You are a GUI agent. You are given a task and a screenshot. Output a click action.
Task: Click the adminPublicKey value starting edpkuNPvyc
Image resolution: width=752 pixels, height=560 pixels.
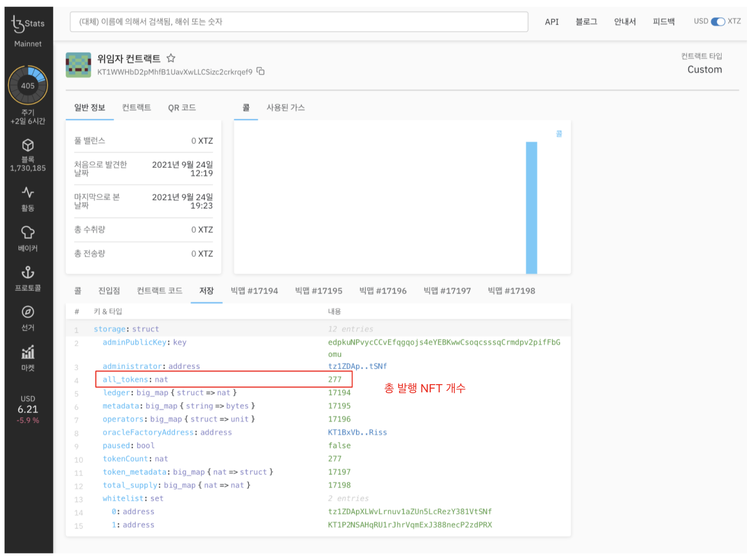444,348
